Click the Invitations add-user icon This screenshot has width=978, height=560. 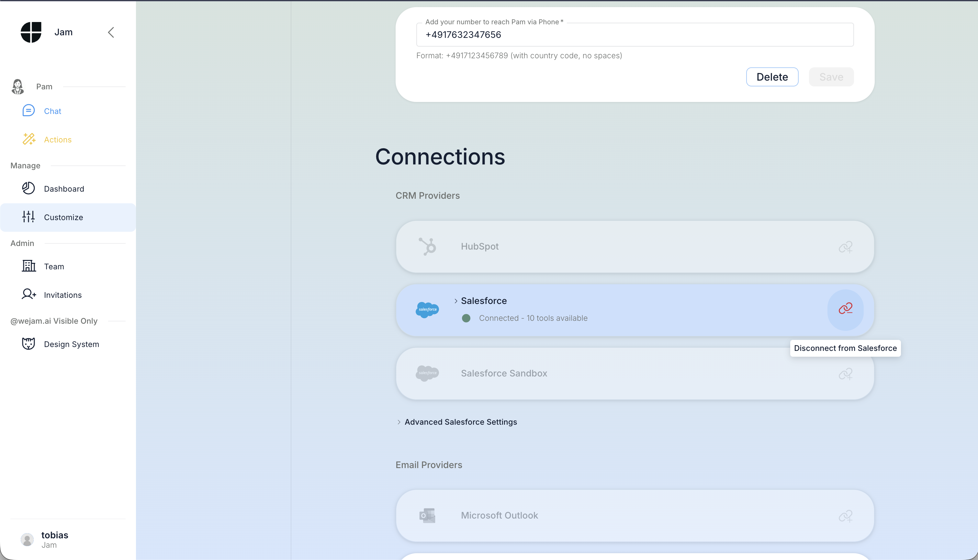[29, 295]
